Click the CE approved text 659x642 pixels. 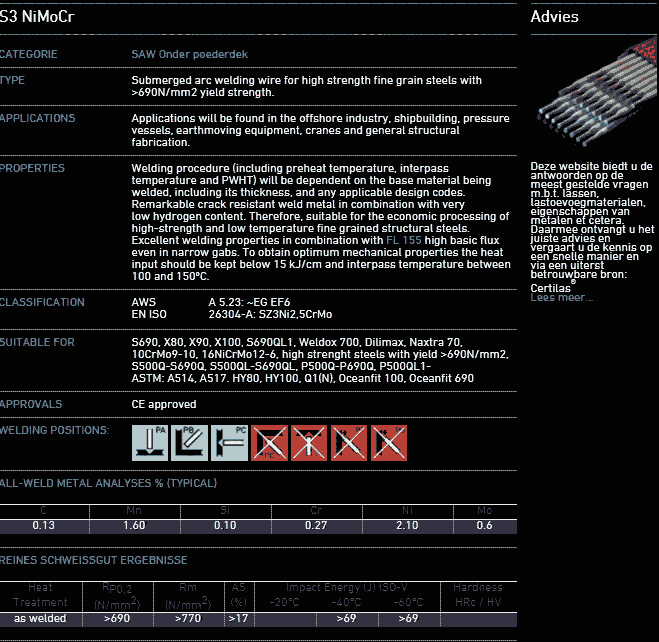164,405
